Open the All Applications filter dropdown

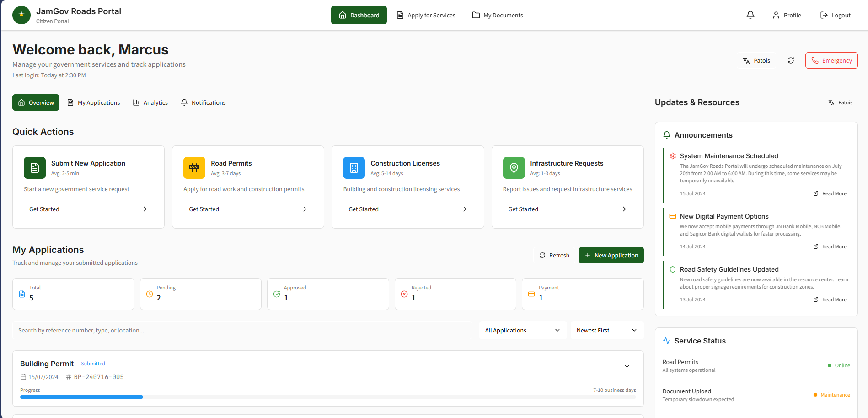point(522,330)
